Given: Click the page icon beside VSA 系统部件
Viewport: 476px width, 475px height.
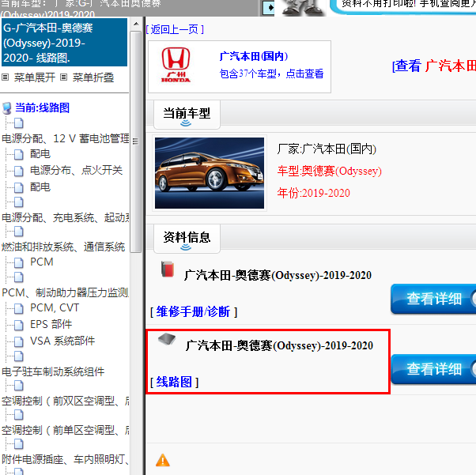Looking at the screenshot, I should tap(19, 341).
